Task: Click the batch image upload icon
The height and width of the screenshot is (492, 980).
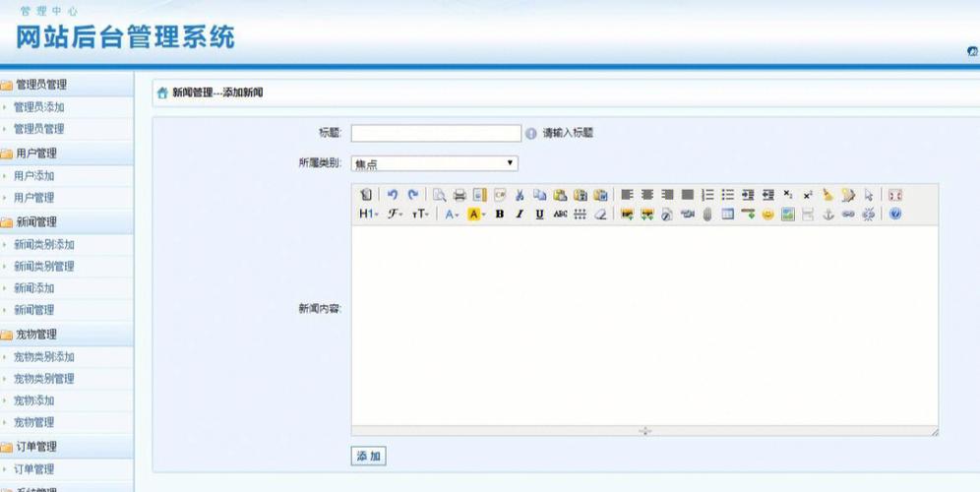Action: coord(646,214)
